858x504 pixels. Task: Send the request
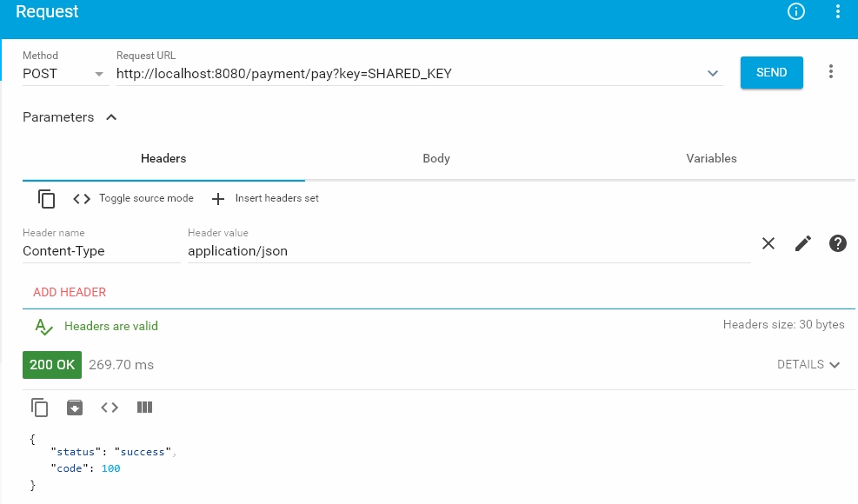pyautogui.click(x=772, y=72)
